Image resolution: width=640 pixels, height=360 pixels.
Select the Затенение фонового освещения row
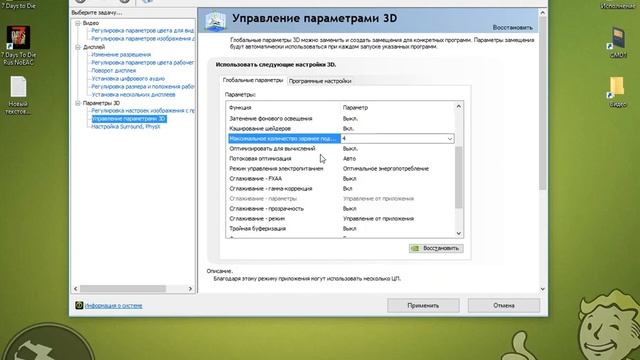click(341, 118)
